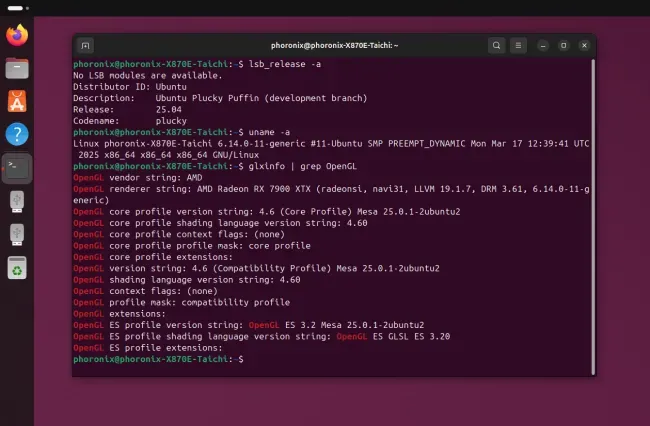Click the terminal title phoronix@phoronix-X870E-Taichi
Viewport: 650px width, 426px height.
[x=335, y=46]
